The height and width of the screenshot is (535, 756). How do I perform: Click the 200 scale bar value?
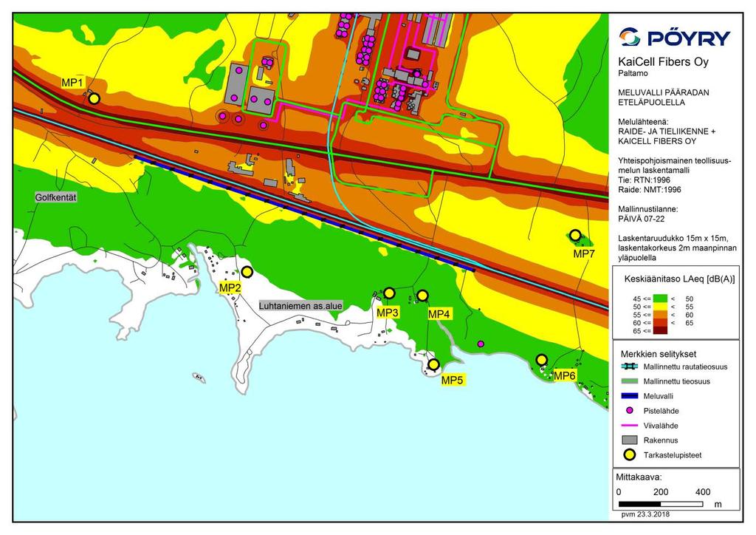(661, 492)
